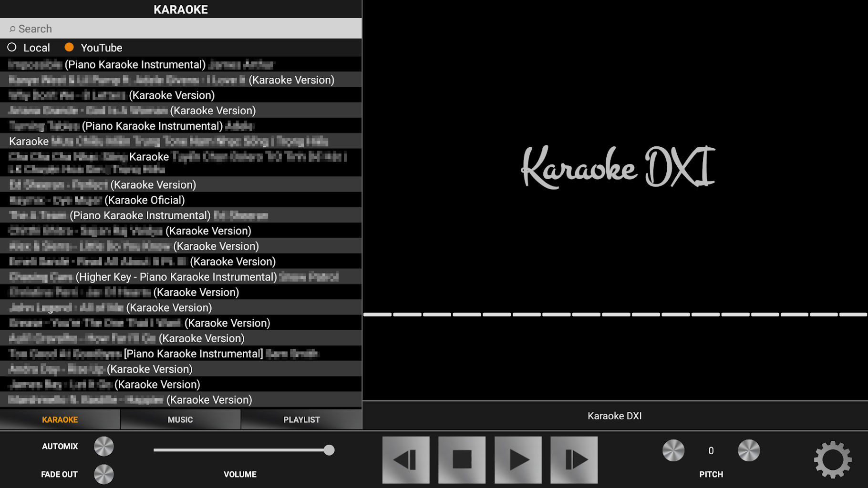The width and height of the screenshot is (868, 488).
Task: Toggle the Automix knob
Action: (104, 447)
